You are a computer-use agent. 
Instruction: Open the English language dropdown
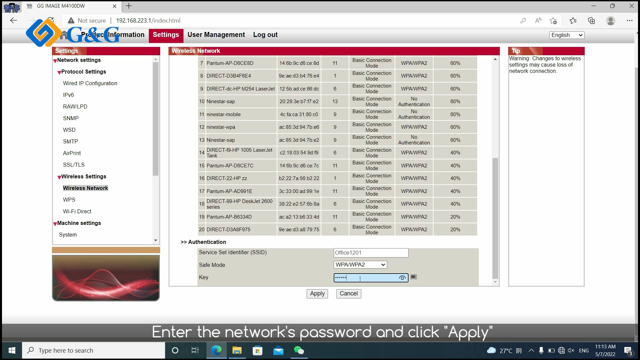(x=567, y=35)
